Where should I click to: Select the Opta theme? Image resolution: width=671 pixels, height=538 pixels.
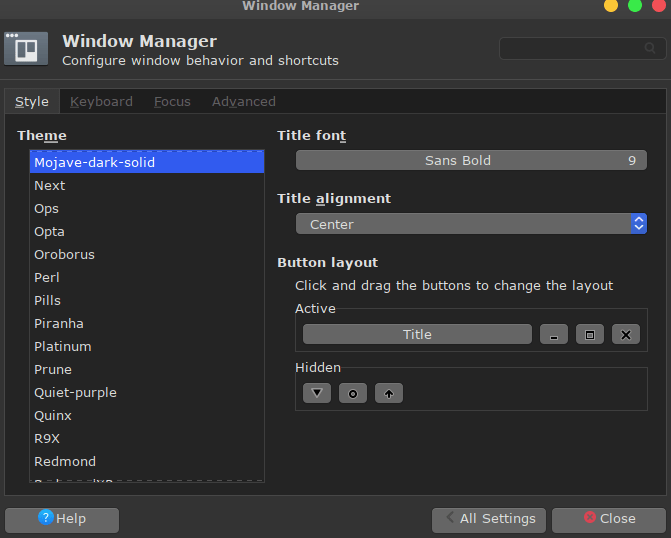click(147, 232)
